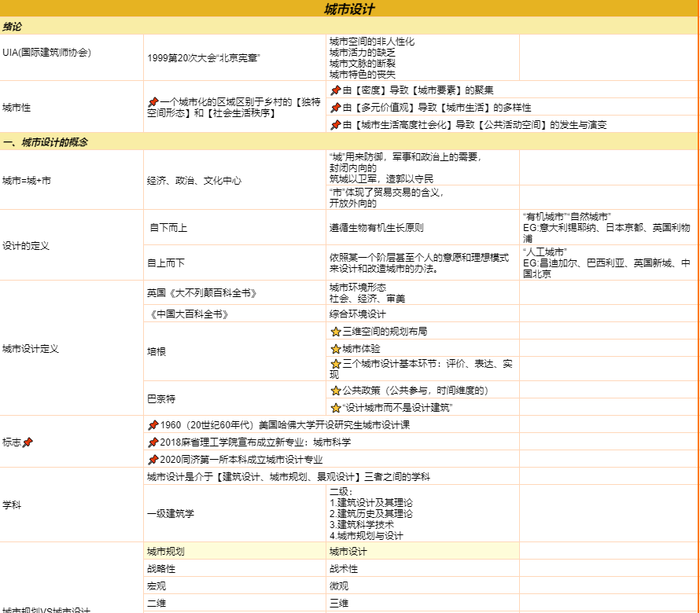Click the pushpin icon before 由【密度】导致
The width and height of the screenshot is (700, 613).
(335, 90)
